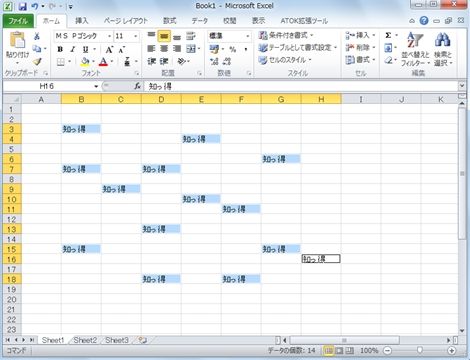Click the Comma style icon
470x360 pixels.
[x=246, y=49]
